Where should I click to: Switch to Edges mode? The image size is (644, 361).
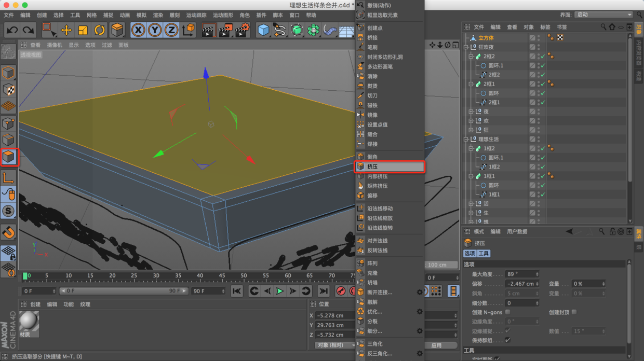point(8,140)
